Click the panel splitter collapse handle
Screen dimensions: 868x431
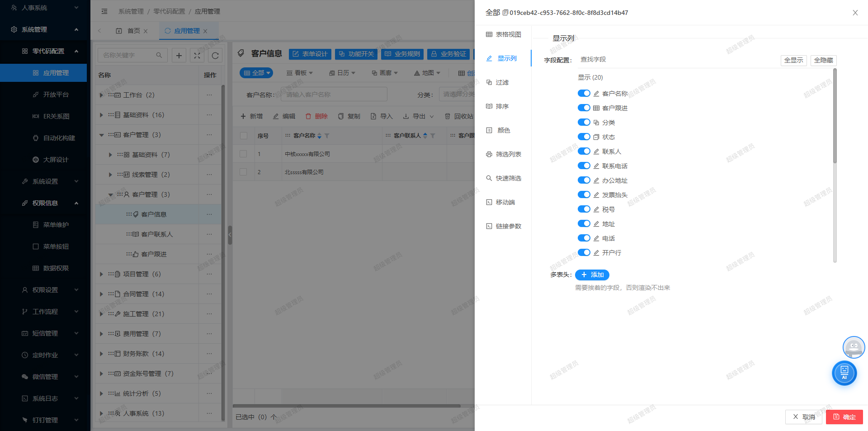coord(230,235)
